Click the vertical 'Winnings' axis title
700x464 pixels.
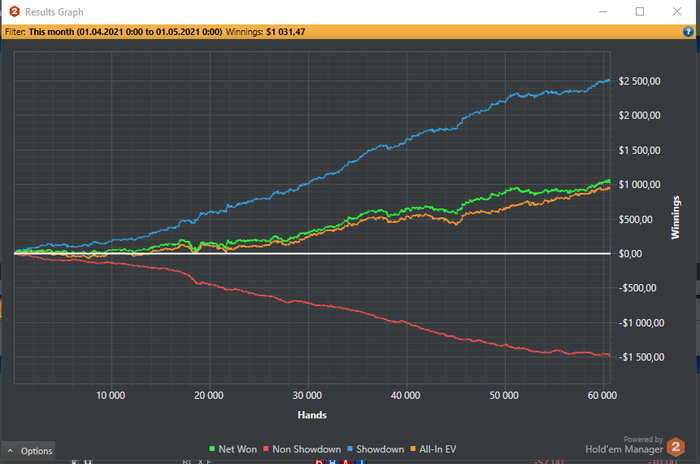(675, 217)
